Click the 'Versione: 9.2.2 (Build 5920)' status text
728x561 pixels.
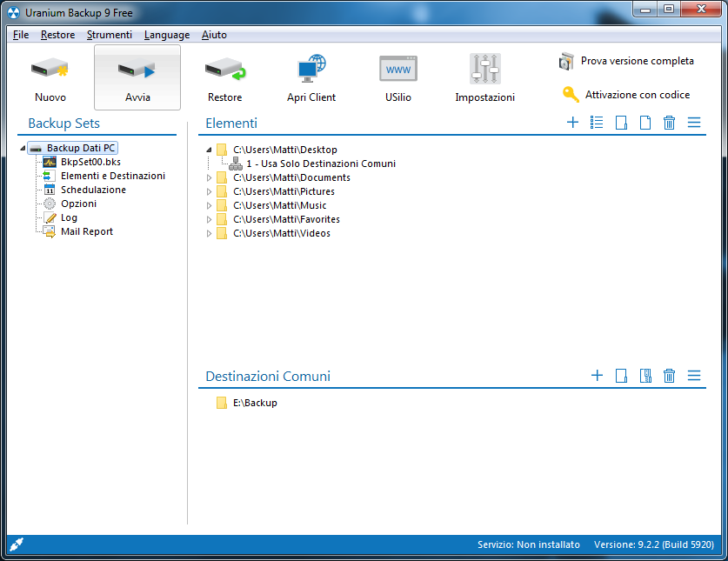[654, 544]
